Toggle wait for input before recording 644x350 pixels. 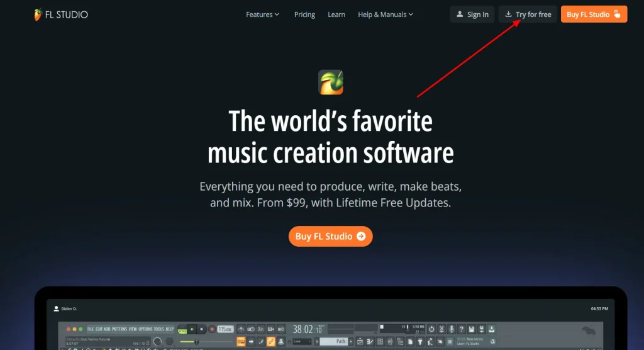[x=251, y=329]
